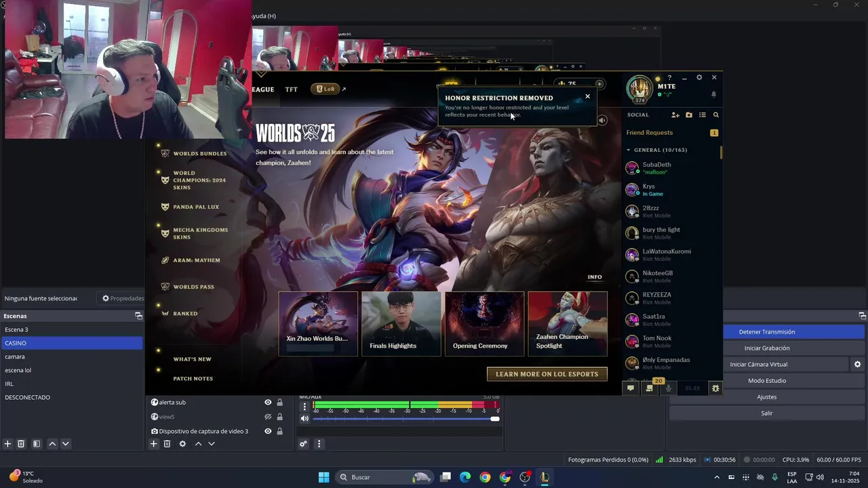
Task: Collapse the GENERAL friends group
Action: coord(628,150)
